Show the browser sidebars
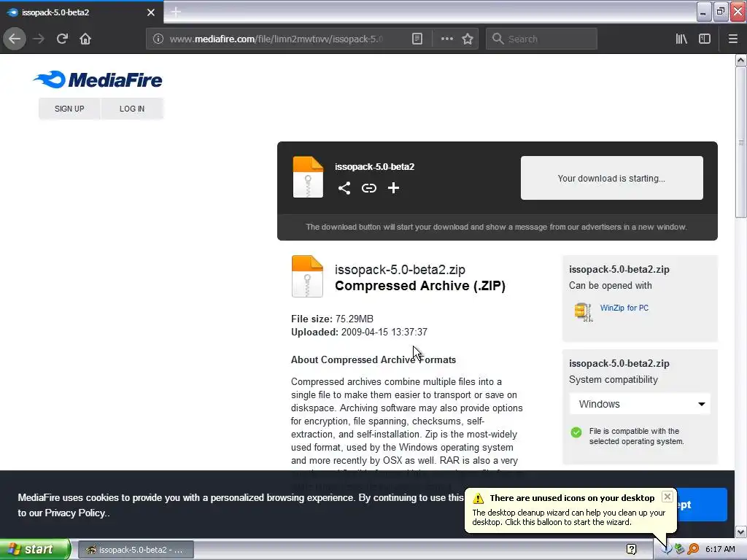The width and height of the screenshot is (747, 560). click(x=705, y=39)
